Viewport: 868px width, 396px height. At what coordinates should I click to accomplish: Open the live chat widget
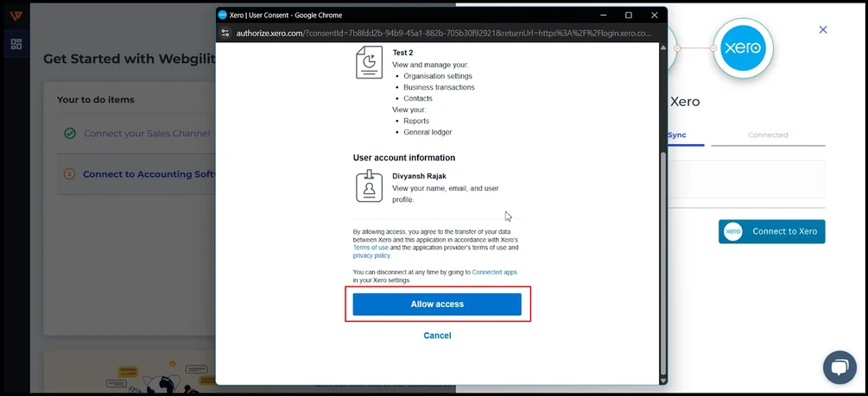pyautogui.click(x=839, y=368)
